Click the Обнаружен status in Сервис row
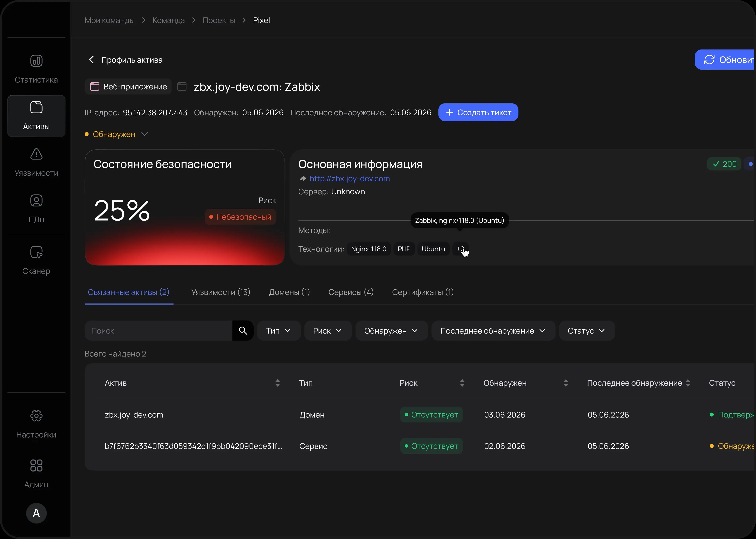This screenshot has height=539, width=756. (732, 446)
